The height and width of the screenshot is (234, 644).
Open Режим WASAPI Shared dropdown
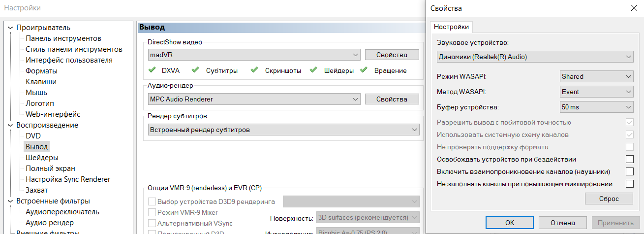pos(596,76)
